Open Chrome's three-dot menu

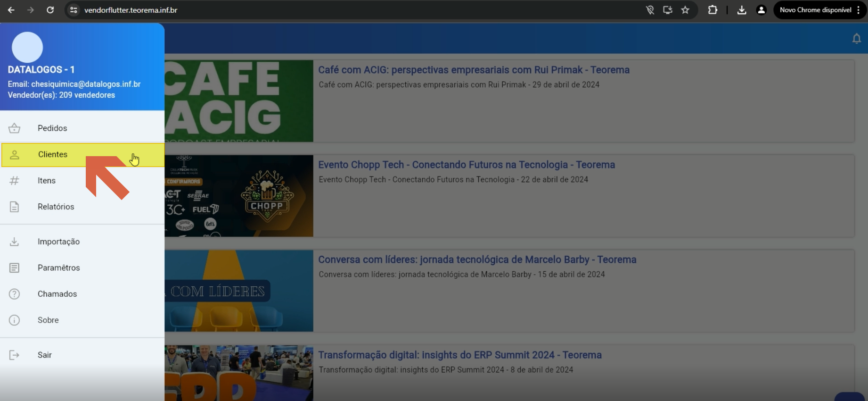tap(859, 10)
